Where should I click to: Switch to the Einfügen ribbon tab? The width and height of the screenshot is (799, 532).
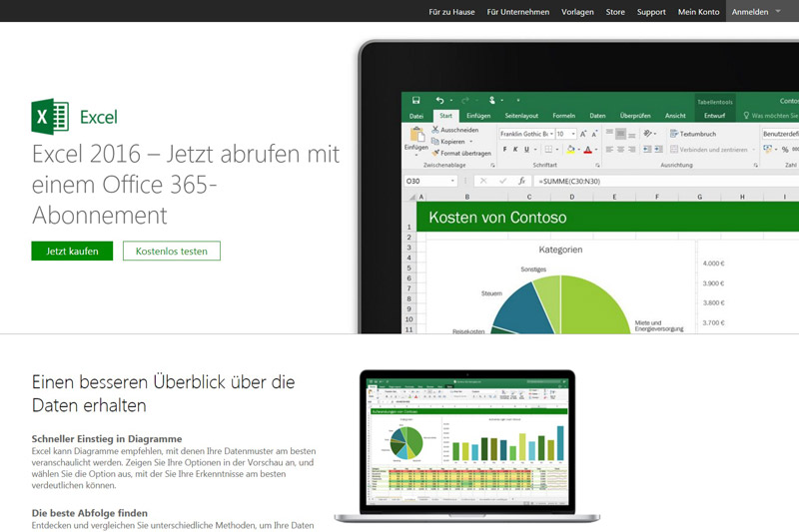coord(478,116)
